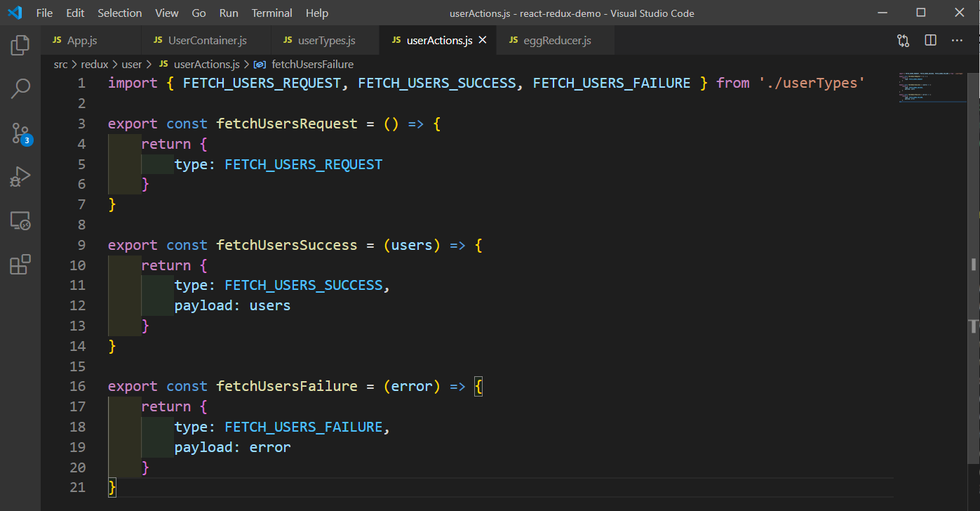Open the Edit menu
Image resolution: width=980 pixels, height=511 pixels.
(75, 13)
